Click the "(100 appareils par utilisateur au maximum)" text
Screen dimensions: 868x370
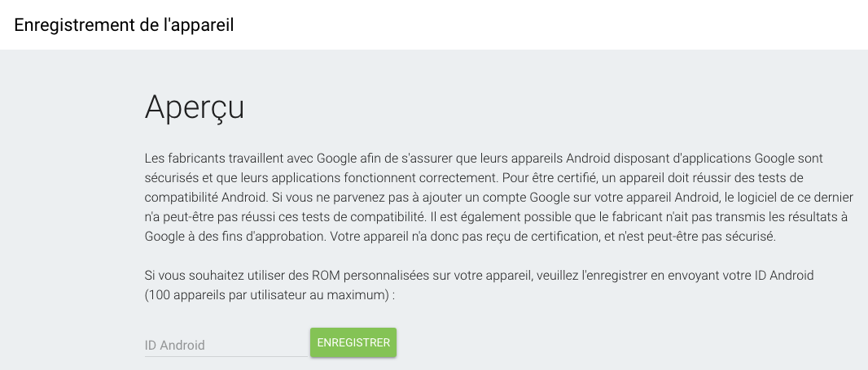pos(269,294)
